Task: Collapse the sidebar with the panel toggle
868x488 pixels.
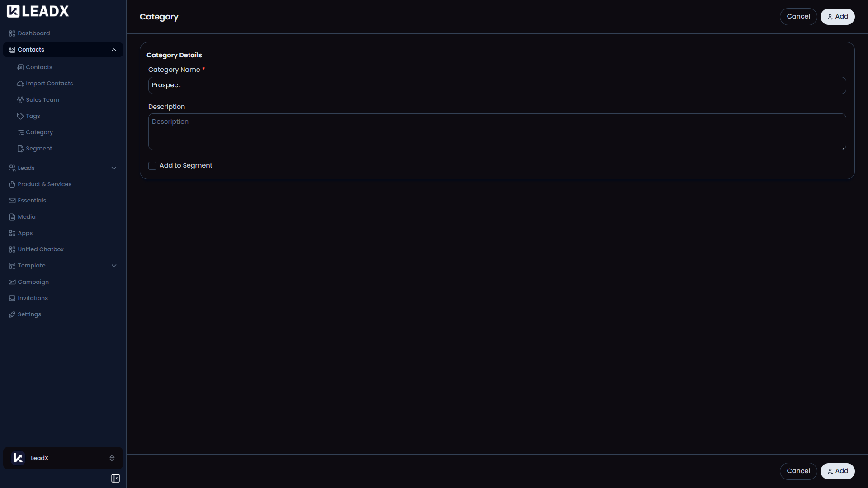Action: pyautogui.click(x=115, y=478)
